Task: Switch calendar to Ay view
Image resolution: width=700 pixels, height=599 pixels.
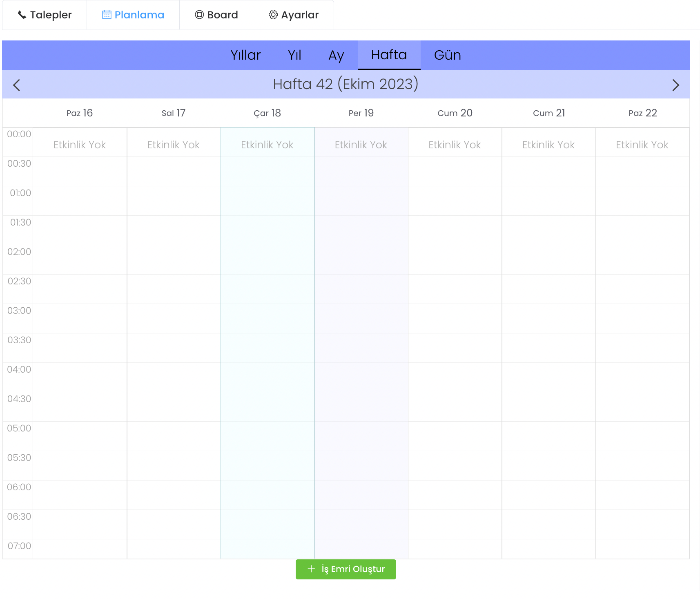Action: (336, 55)
